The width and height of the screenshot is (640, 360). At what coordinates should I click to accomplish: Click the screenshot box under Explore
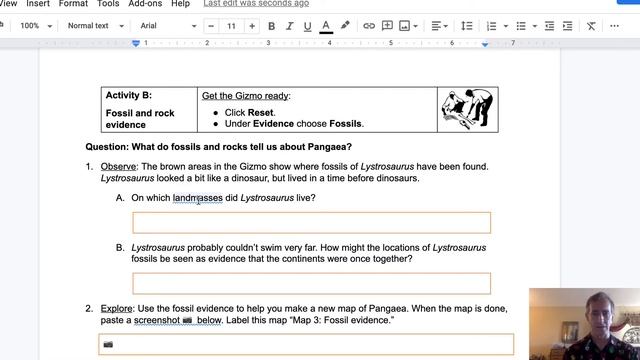coord(306,344)
